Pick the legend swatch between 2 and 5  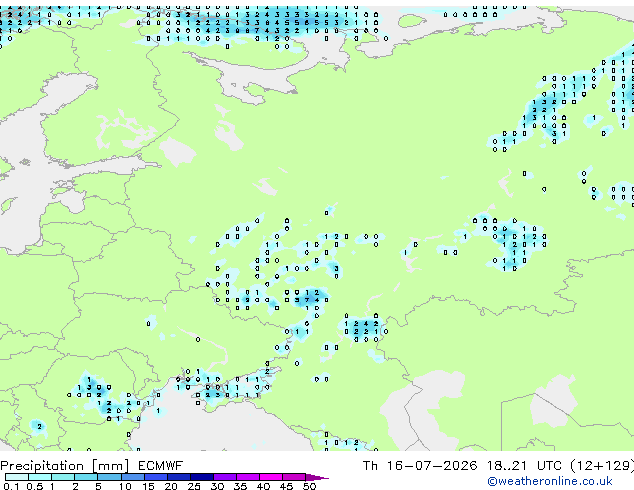click(86, 477)
